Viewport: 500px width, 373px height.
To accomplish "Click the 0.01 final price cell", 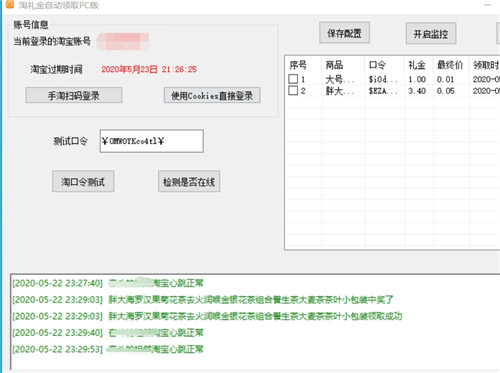I will coord(446,79).
